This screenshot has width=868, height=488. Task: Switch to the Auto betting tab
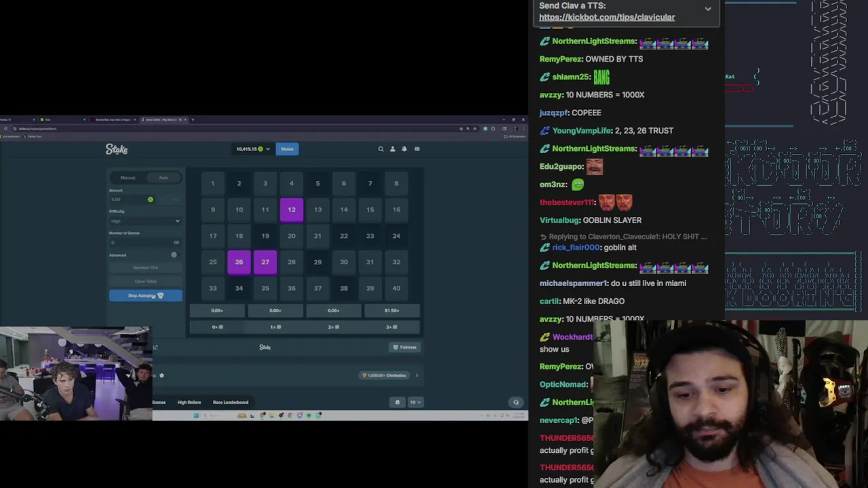163,178
